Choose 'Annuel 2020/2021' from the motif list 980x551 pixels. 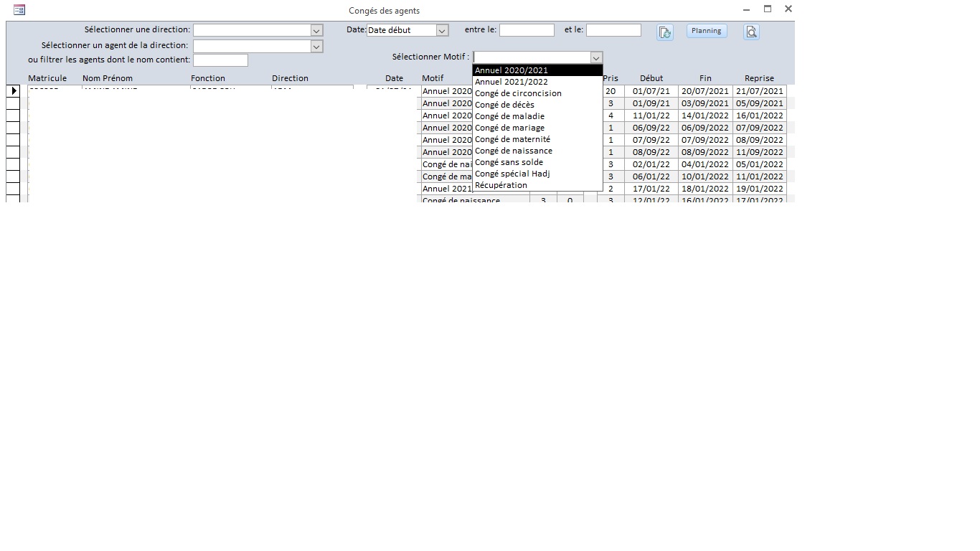(x=537, y=70)
